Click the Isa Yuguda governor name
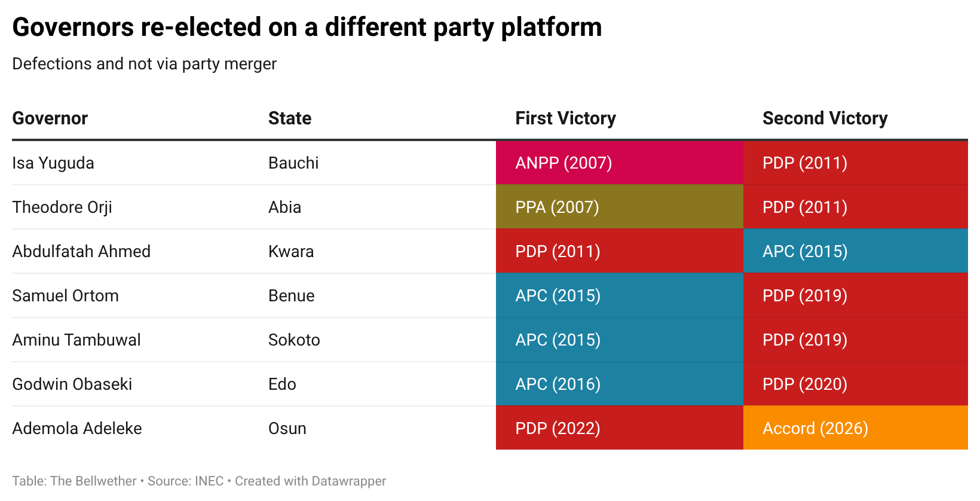The image size is (980, 501). click(53, 163)
